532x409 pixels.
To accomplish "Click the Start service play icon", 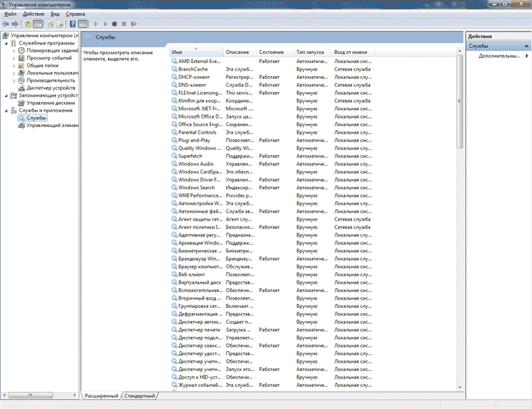I will click(x=96, y=24).
